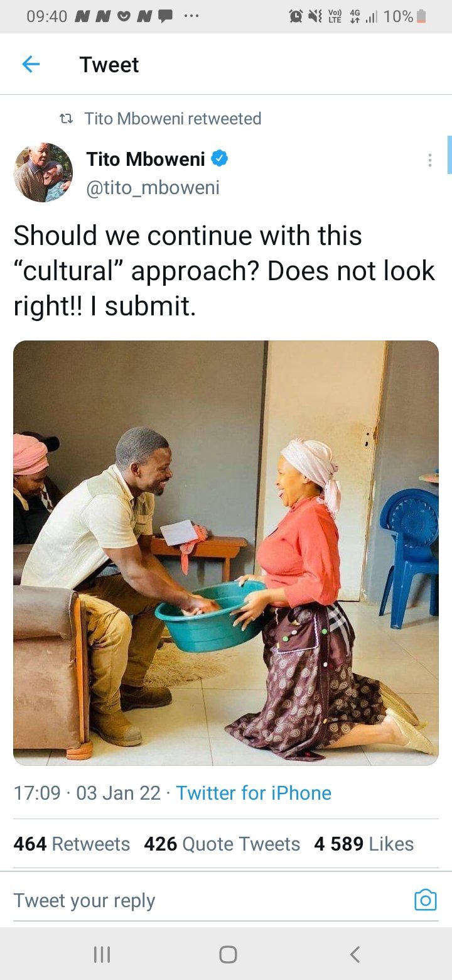Tap the back arrow icon

[x=31, y=64]
